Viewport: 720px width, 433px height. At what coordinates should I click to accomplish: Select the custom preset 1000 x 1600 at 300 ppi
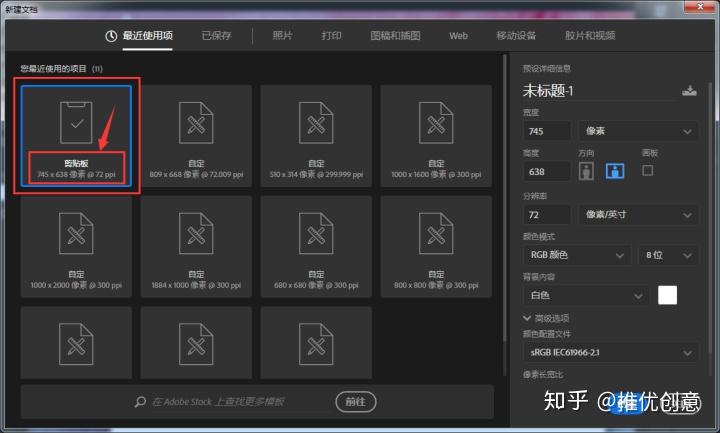[x=436, y=136]
